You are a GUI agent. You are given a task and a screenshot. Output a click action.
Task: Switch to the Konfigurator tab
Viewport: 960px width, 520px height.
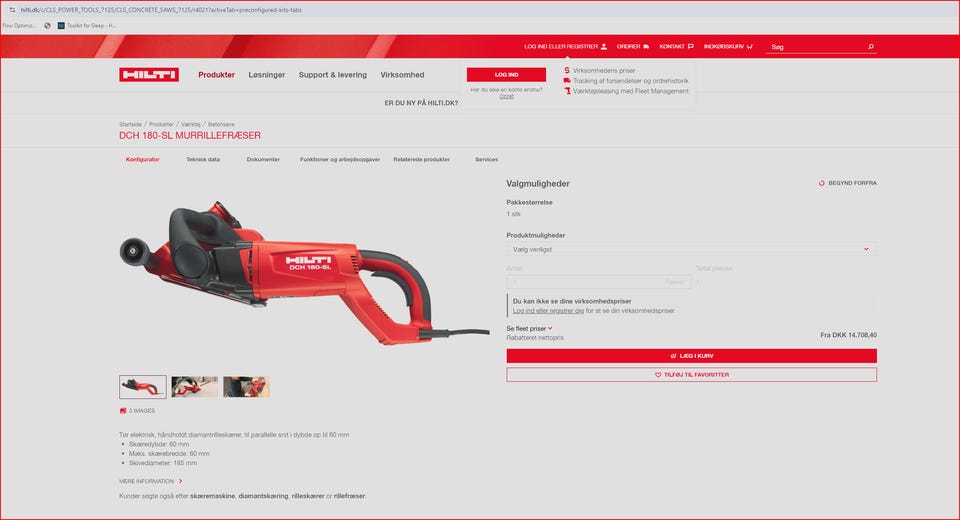(x=143, y=159)
